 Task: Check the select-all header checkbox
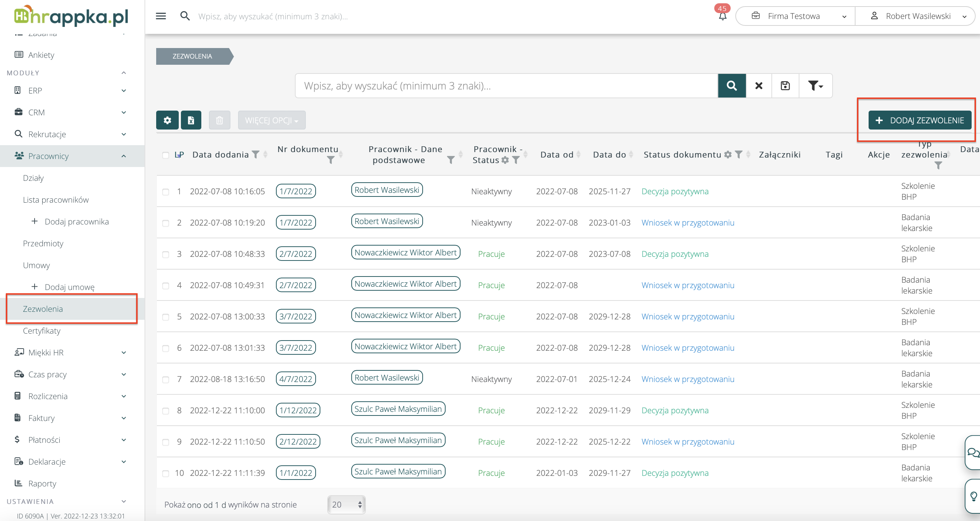click(x=166, y=155)
